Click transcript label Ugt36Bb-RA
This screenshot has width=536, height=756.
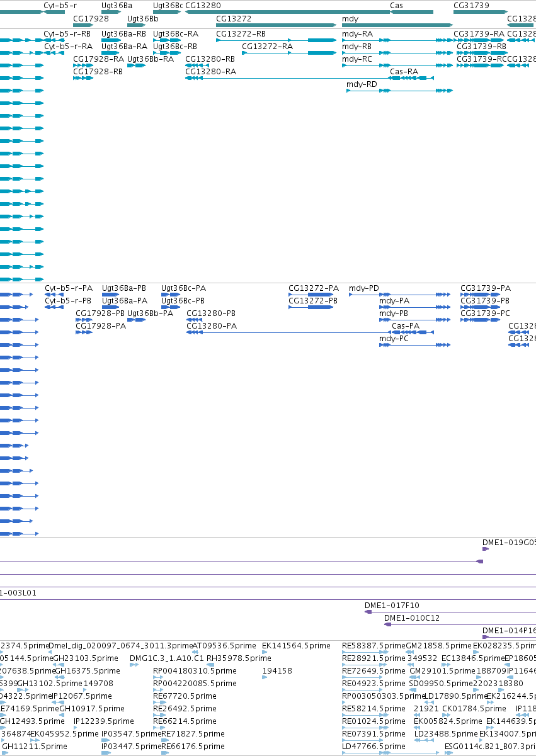pyautogui.click(x=151, y=59)
